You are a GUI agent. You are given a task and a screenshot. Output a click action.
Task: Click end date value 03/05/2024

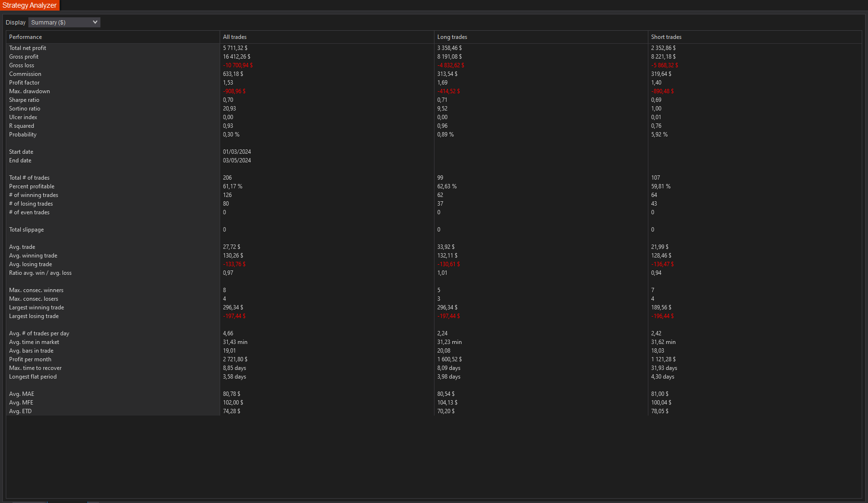(x=237, y=160)
